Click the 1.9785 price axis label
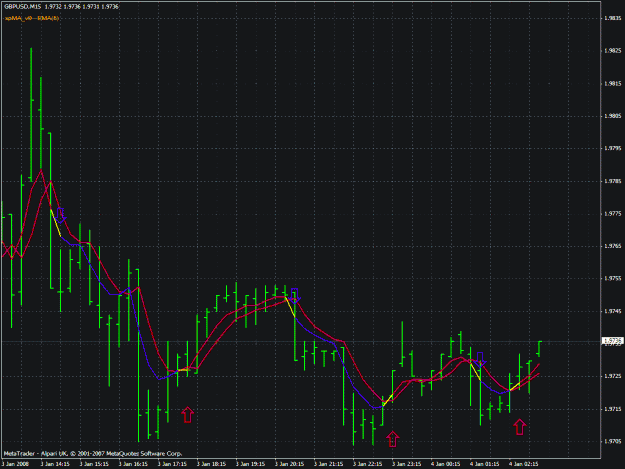Screen dimensions: 625x469 pyautogui.click(x=613, y=181)
